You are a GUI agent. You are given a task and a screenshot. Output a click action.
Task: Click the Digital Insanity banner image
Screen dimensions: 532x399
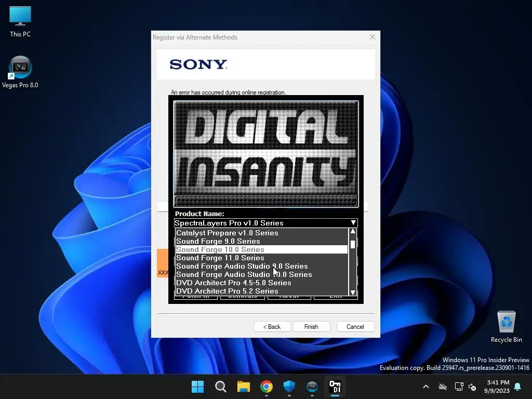[x=266, y=154]
